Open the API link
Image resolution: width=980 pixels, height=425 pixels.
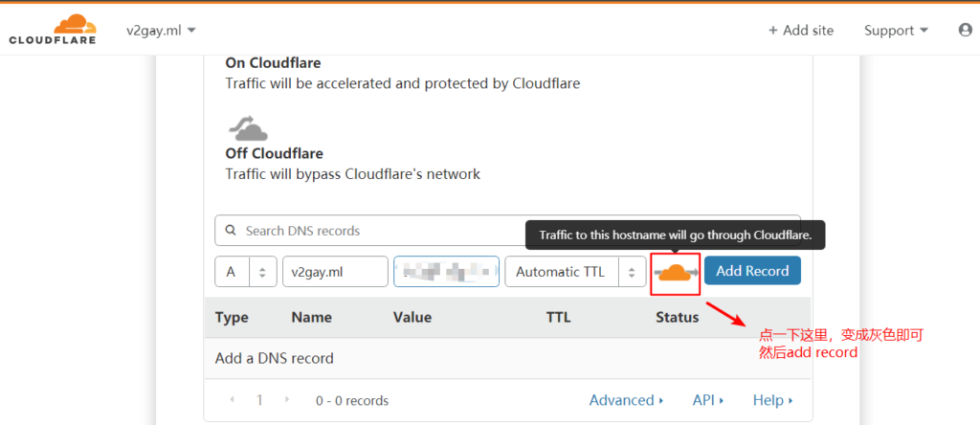707,400
